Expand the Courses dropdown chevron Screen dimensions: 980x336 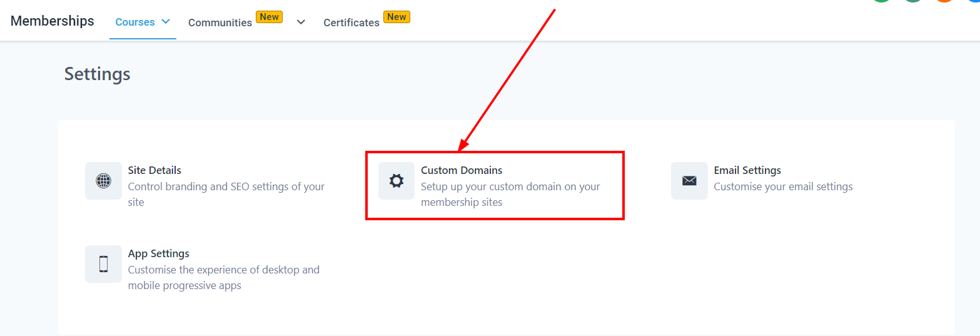pyautogui.click(x=166, y=21)
